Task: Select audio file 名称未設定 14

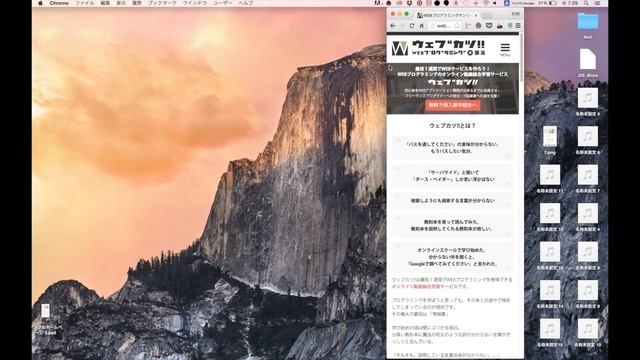Action: click(x=550, y=293)
